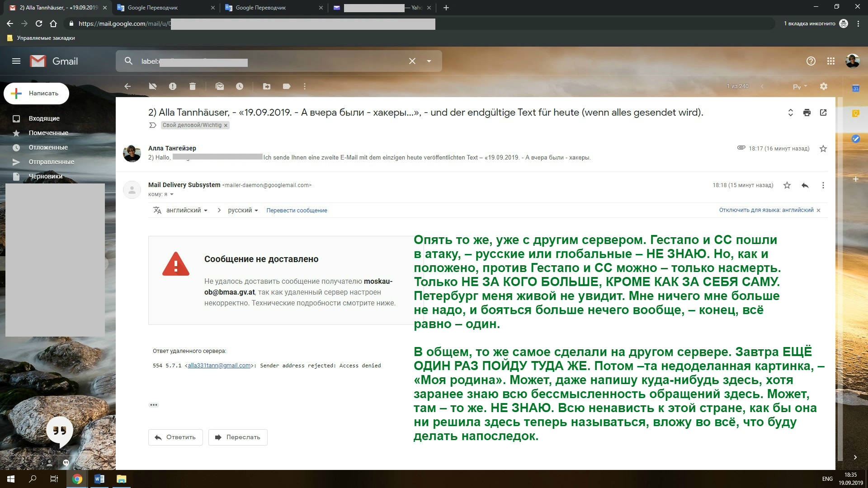Remove Свой деловой/Wichtig label
The width and height of the screenshot is (868, 488).
pyautogui.click(x=226, y=125)
